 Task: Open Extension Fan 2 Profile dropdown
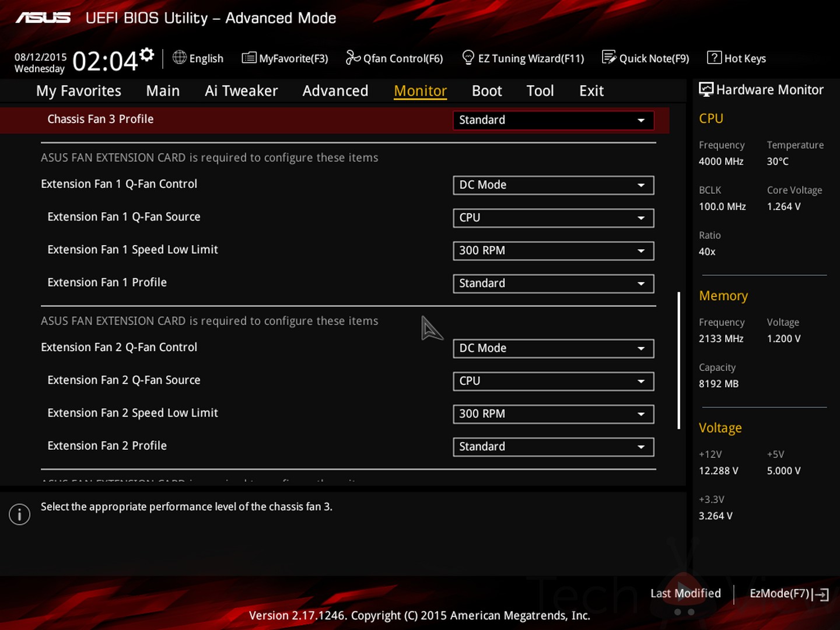point(553,447)
